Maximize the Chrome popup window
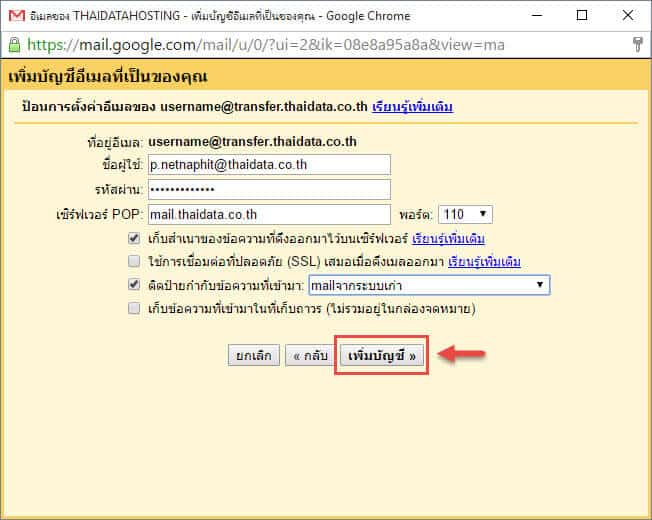The width and height of the screenshot is (652, 520). click(582, 15)
